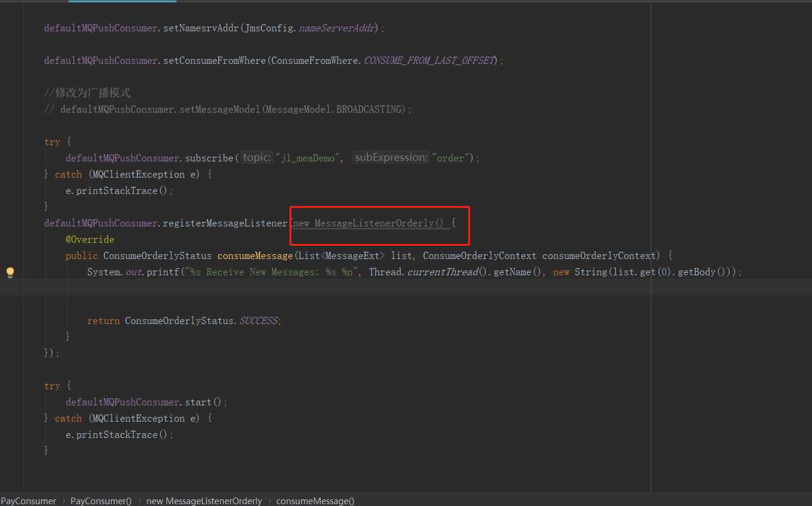The height and width of the screenshot is (506, 812).
Task: Click the List<MessageExt> parameter type
Action: click(341, 256)
